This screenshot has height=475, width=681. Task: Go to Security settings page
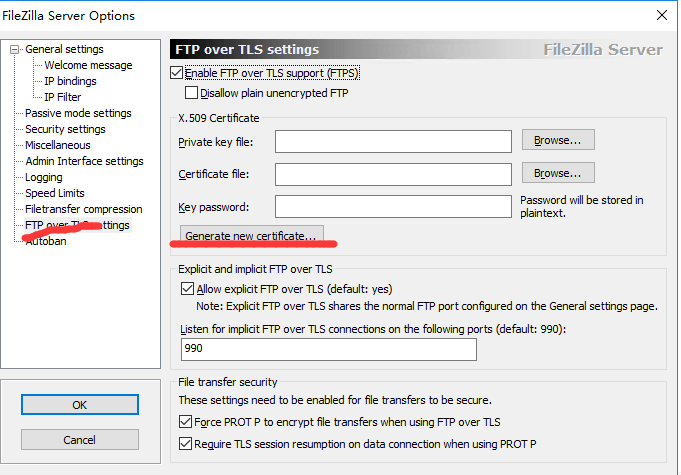(x=65, y=129)
